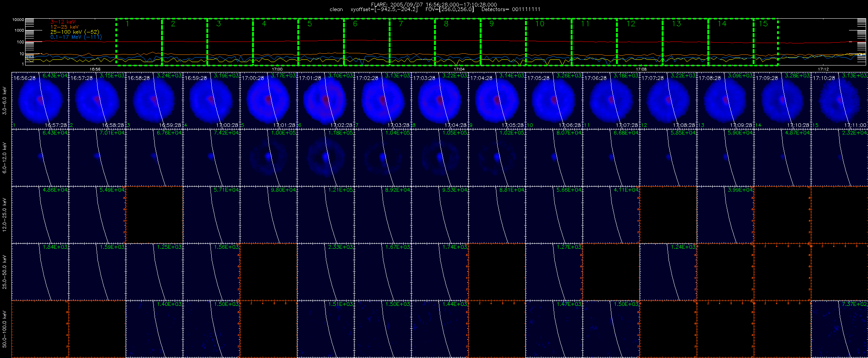
Task: Click the 17:12 tick label on time axis
Action: pyautogui.click(x=823, y=69)
